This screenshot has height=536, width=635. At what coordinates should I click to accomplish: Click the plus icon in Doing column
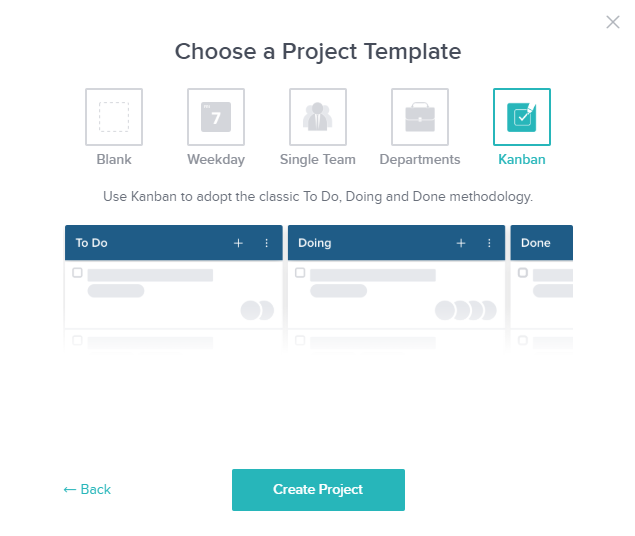pos(461,243)
